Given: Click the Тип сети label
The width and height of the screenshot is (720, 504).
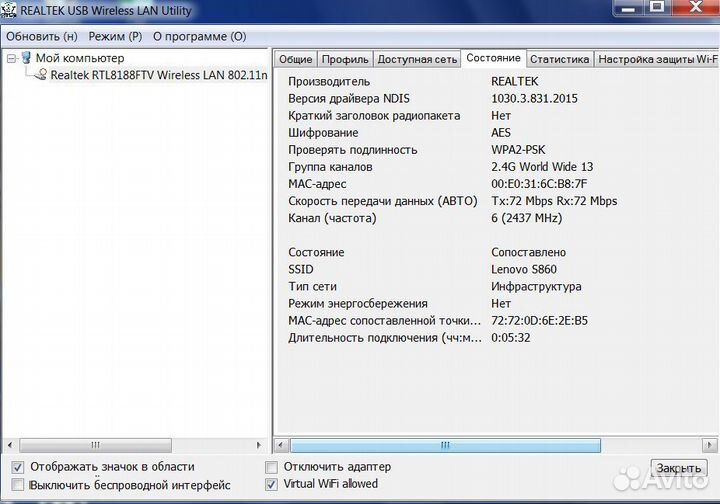Looking at the screenshot, I should pos(312,287).
